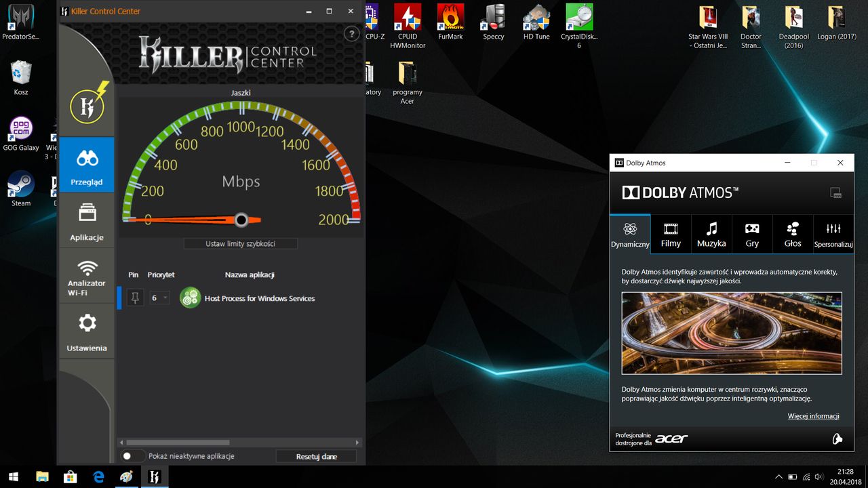
Task: Open priority dropdown showing 6
Action: coord(159,298)
